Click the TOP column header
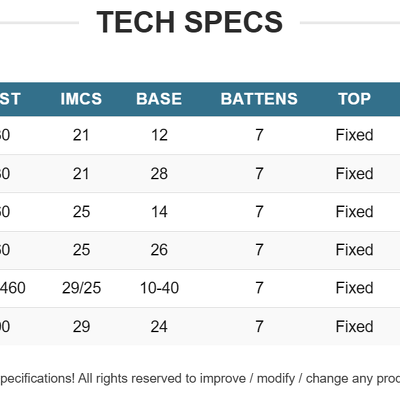This screenshot has width=400, height=400. [354, 99]
